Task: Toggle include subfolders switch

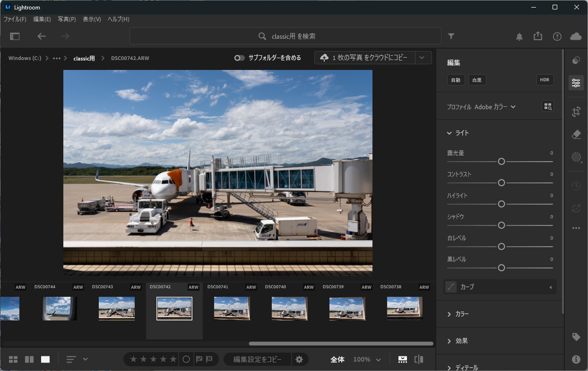Action: (240, 58)
